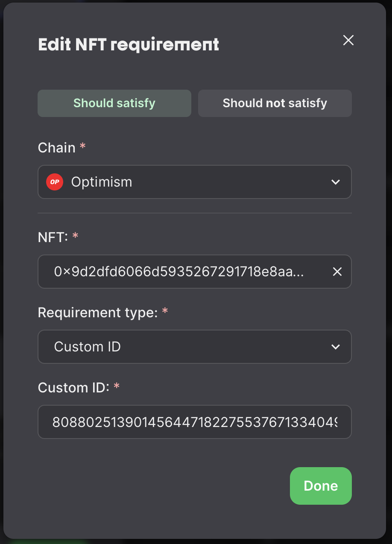
Task: Click the "Optimism" text in Chain selector
Action: click(x=102, y=182)
